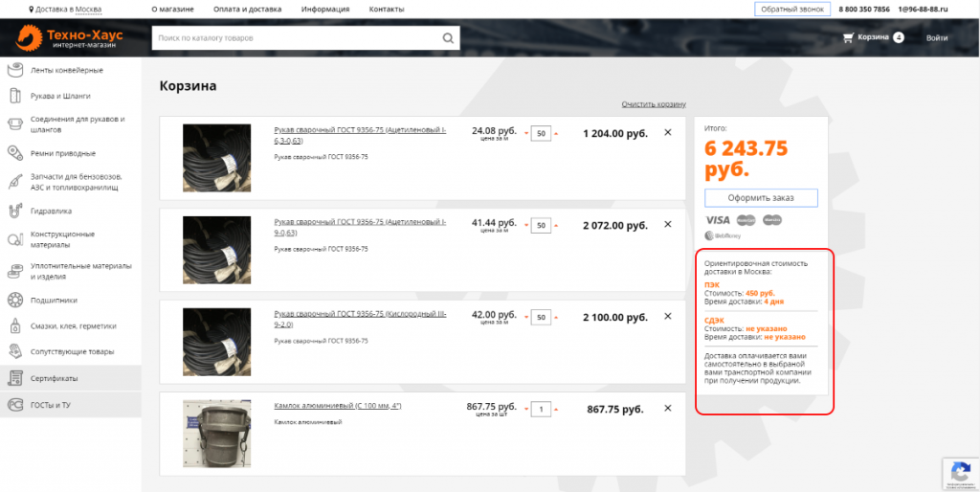Open Подшипники category in sidebar
Viewport: 980px width, 492px height.
[x=53, y=300]
